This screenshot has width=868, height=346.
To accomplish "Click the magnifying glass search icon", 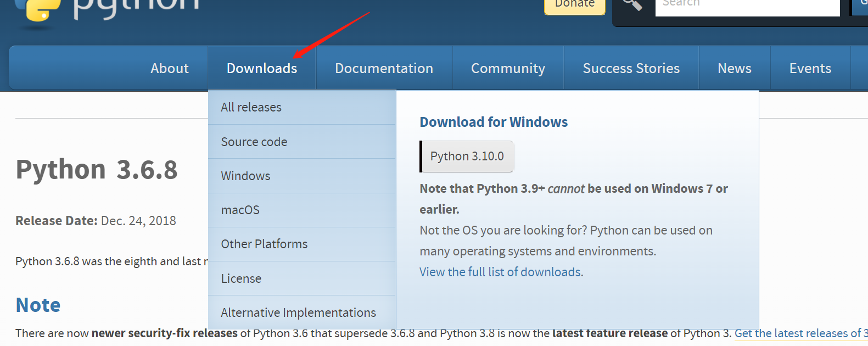I will (x=632, y=5).
